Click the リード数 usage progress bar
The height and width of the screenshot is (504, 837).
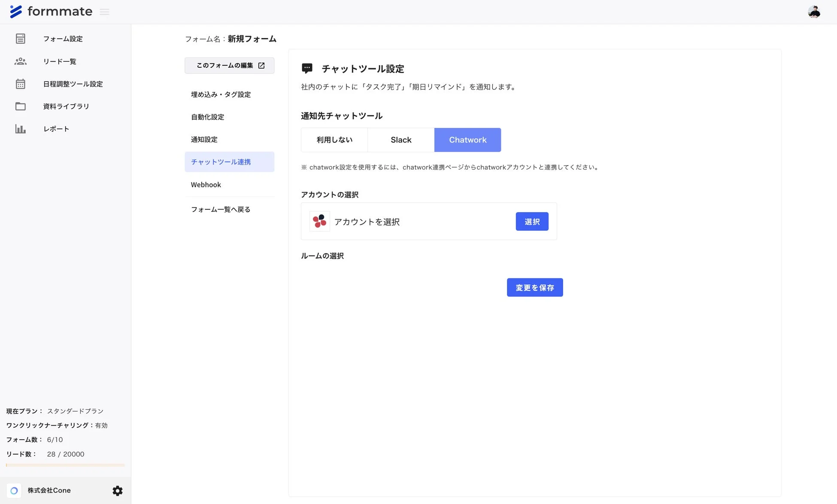click(64, 465)
